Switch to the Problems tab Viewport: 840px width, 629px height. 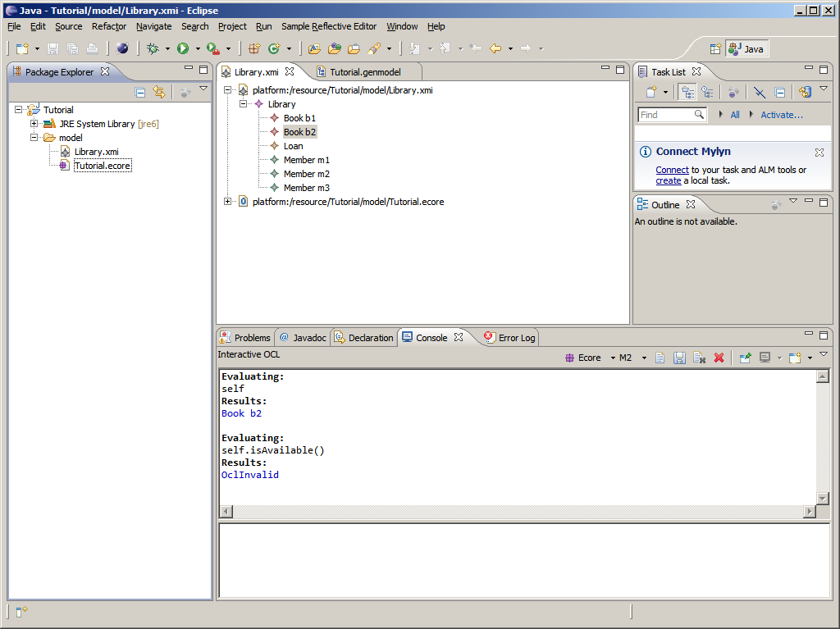coord(246,338)
